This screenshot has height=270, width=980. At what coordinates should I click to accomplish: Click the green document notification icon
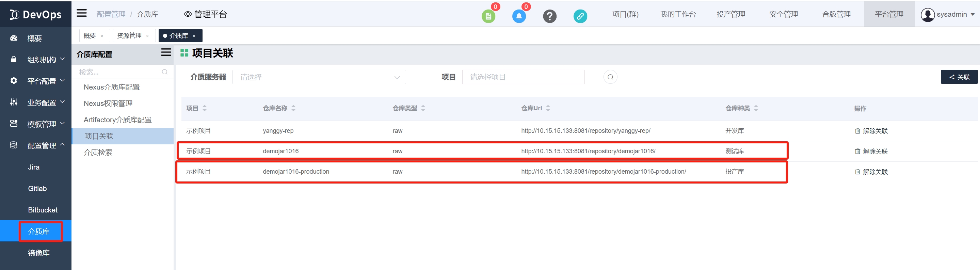pos(488,16)
